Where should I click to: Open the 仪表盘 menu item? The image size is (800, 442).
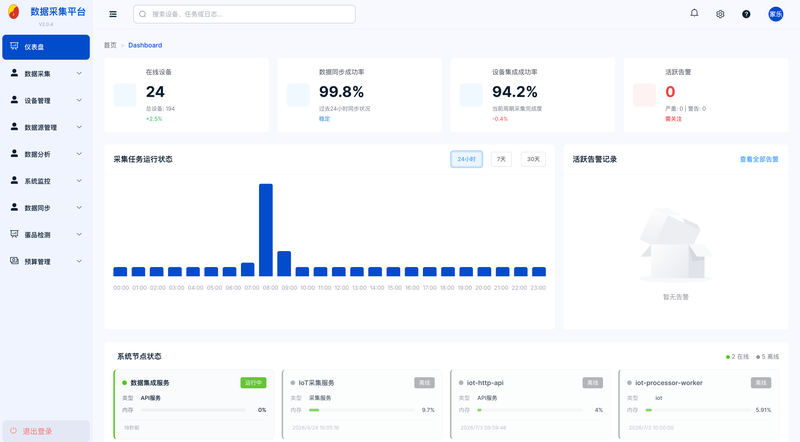click(46, 47)
